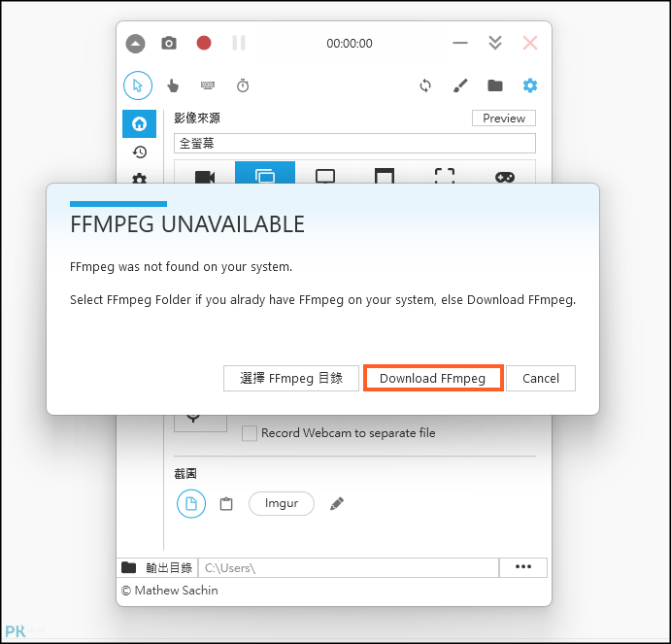Cancel the FFmpeg Unavailable dialog
Image resolution: width=671 pixels, height=644 pixels.
pyautogui.click(x=541, y=379)
